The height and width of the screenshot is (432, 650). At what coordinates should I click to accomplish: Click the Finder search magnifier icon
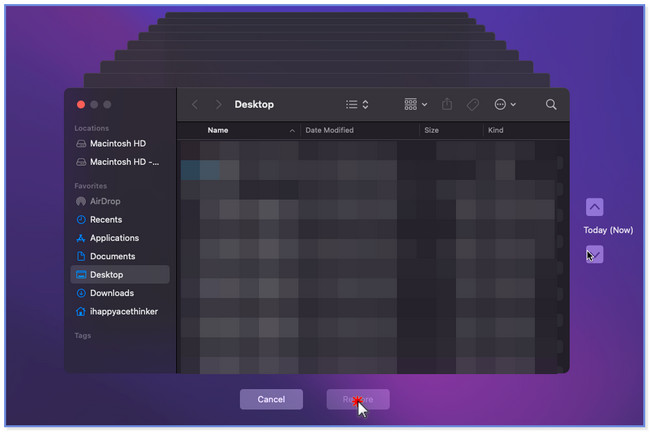click(x=551, y=104)
